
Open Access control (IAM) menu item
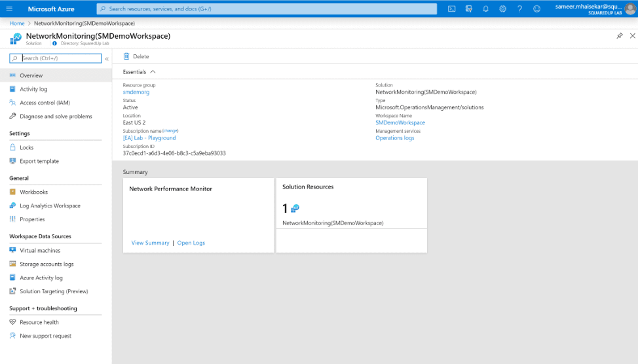click(x=45, y=103)
